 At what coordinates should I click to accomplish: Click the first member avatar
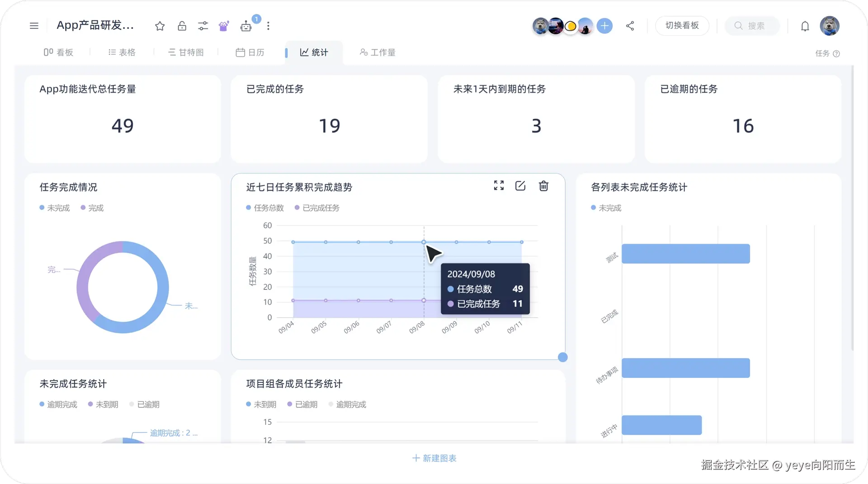[541, 26]
